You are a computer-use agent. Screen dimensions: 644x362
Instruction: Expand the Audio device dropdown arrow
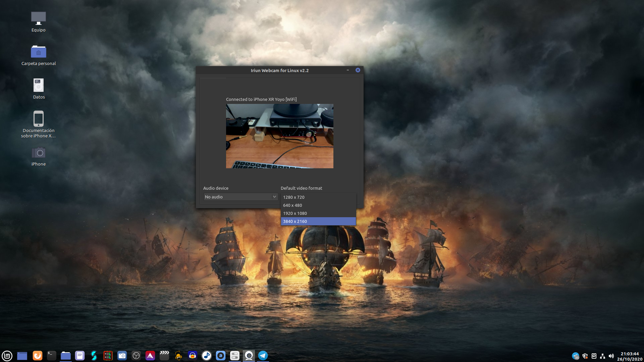274,197
